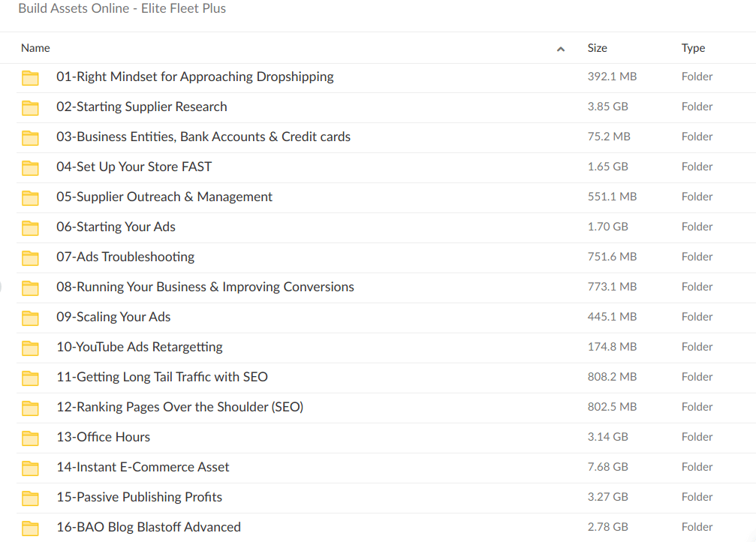Viewport: 756px width, 542px height.
Task: Click the folder icon beside 06-Starting Your Ads
Action: 30,227
